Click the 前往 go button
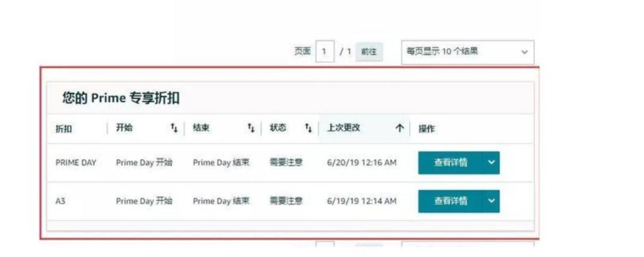Image resolution: width=644 pixels, height=257 pixels. pos(369,52)
